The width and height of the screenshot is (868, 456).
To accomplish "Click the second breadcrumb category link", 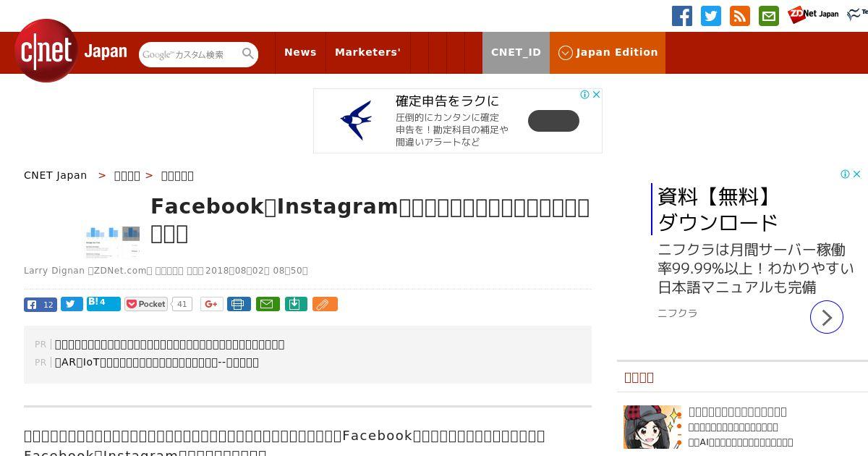I will coord(127,175).
